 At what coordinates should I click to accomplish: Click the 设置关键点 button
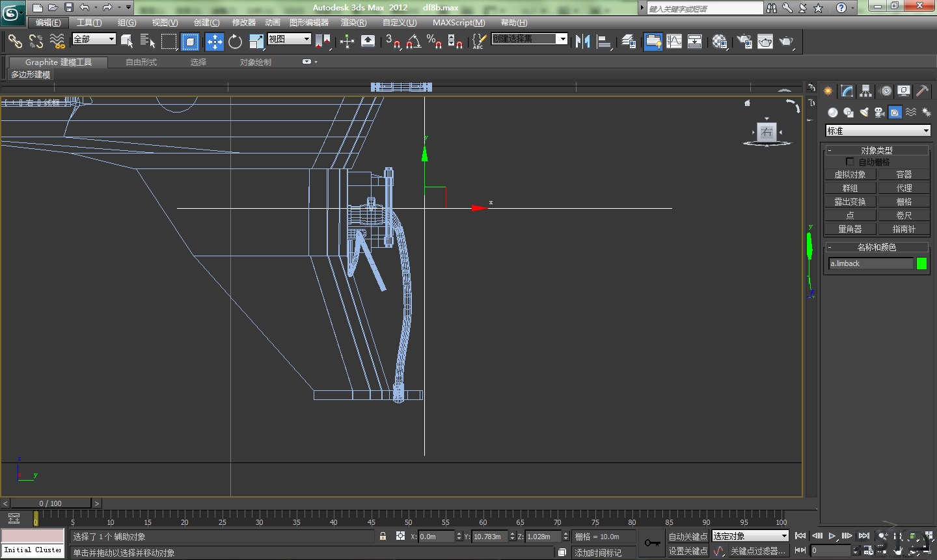point(688,551)
